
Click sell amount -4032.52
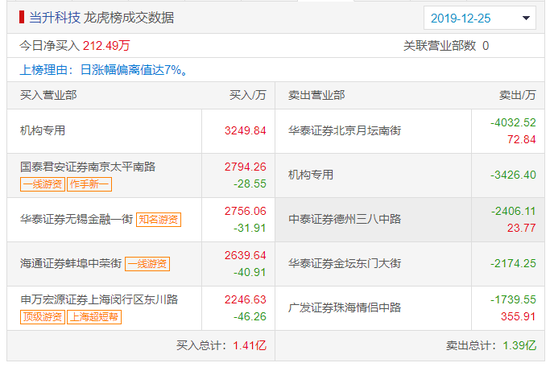[x=513, y=122]
